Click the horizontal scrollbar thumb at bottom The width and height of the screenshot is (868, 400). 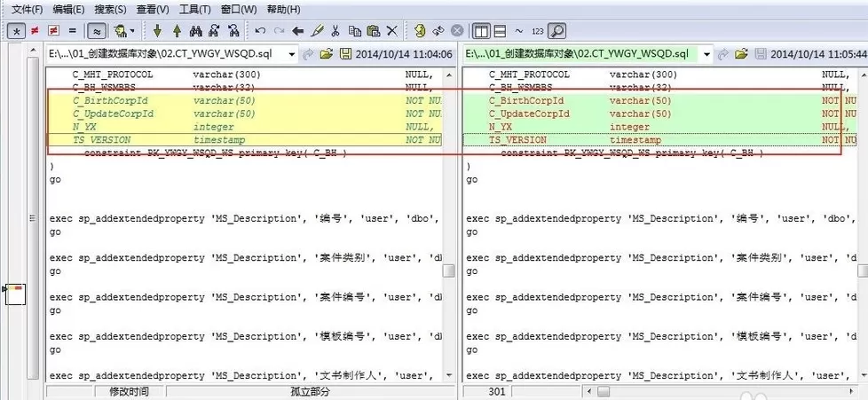(604, 392)
